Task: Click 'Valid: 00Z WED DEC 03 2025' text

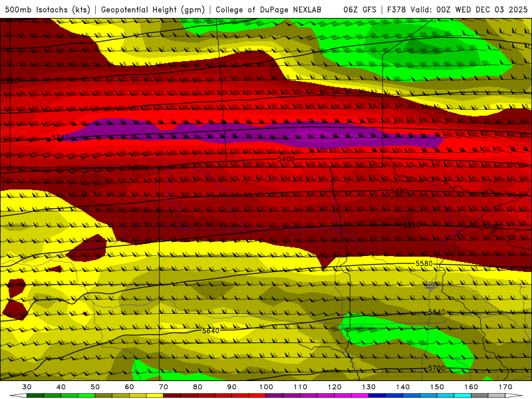Action: click(469, 9)
